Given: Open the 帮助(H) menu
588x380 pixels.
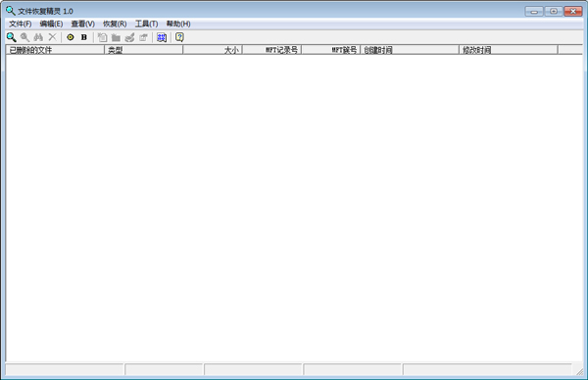Looking at the screenshot, I should coord(178,24).
